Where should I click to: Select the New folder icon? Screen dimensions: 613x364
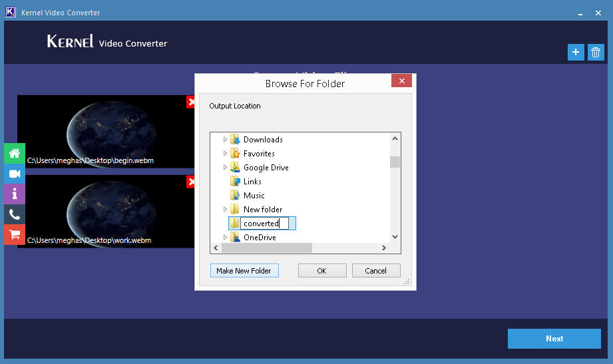click(235, 209)
